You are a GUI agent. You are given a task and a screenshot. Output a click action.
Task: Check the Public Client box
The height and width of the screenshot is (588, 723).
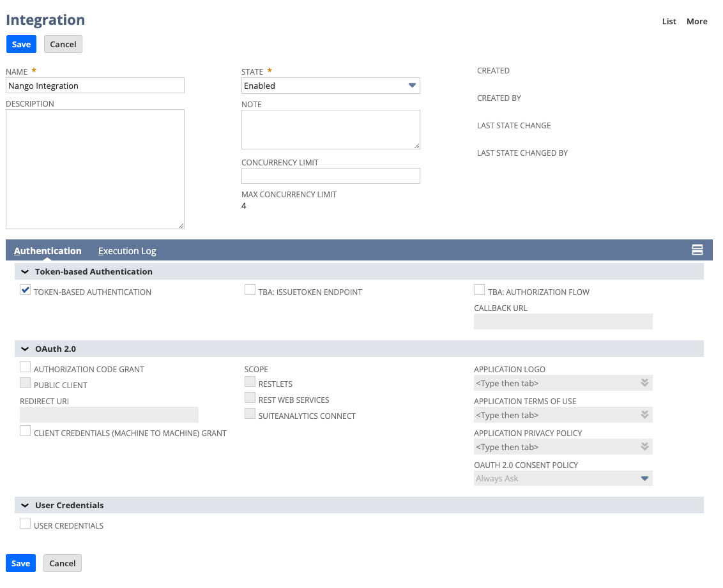pyautogui.click(x=26, y=383)
